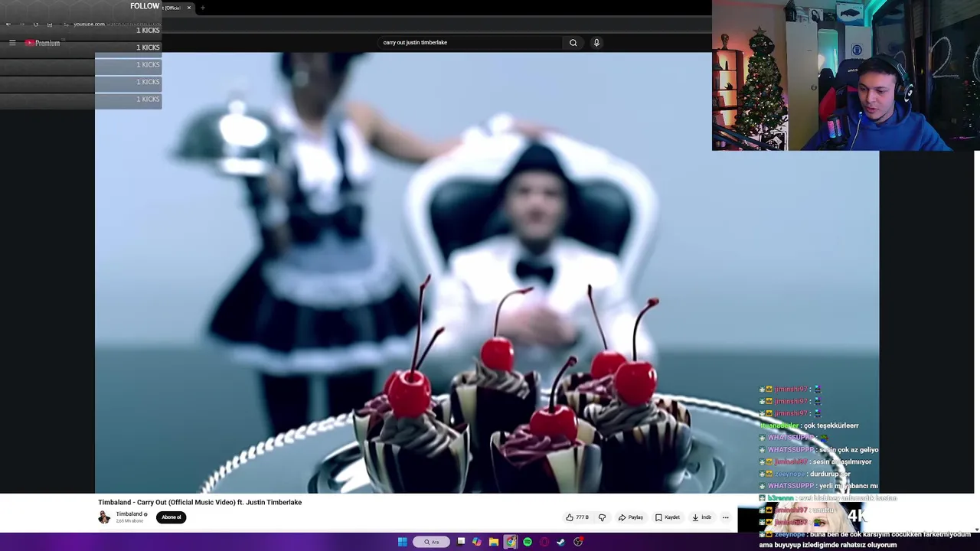Open the three-dot more actions menu

pos(726,517)
